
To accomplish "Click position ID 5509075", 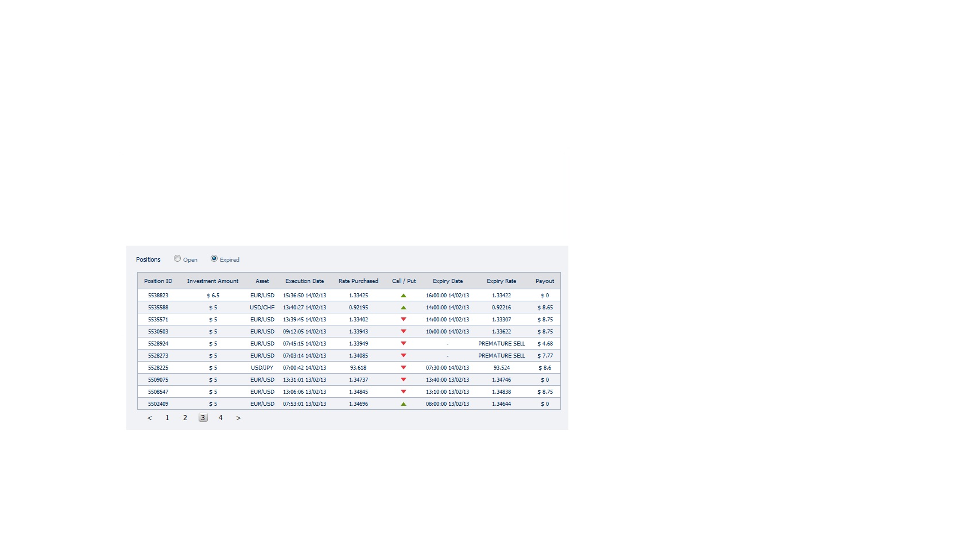I will click(x=158, y=380).
